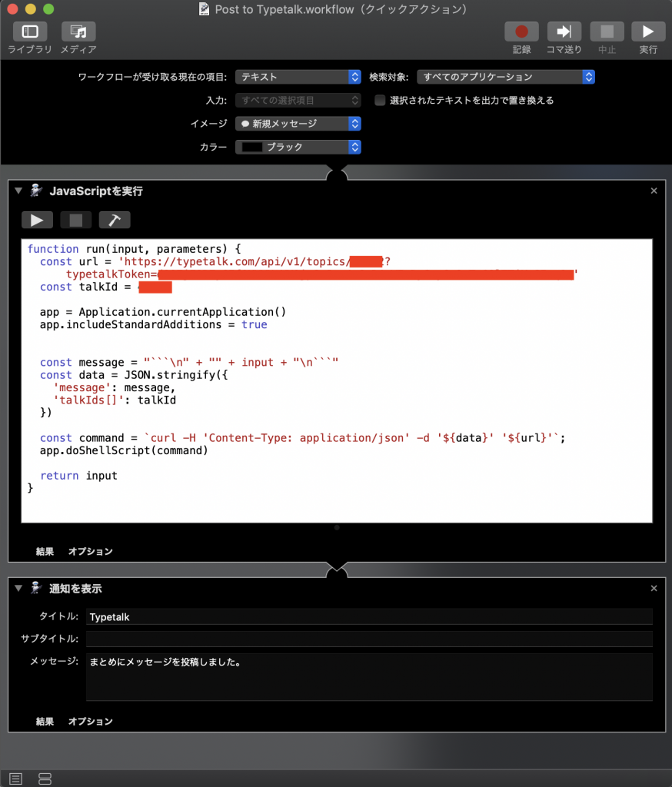This screenshot has width=672, height=787.
Task: Click the 'const data = JSON.stringify' line
Action: [x=134, y=375]
